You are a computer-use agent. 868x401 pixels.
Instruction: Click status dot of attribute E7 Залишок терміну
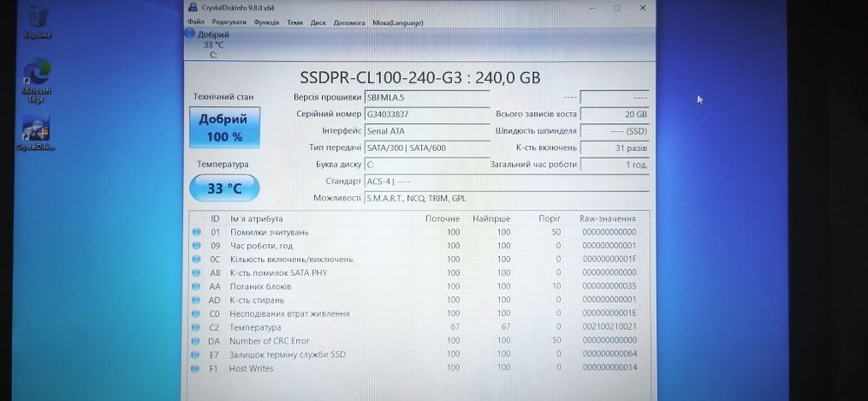[196, 354]
